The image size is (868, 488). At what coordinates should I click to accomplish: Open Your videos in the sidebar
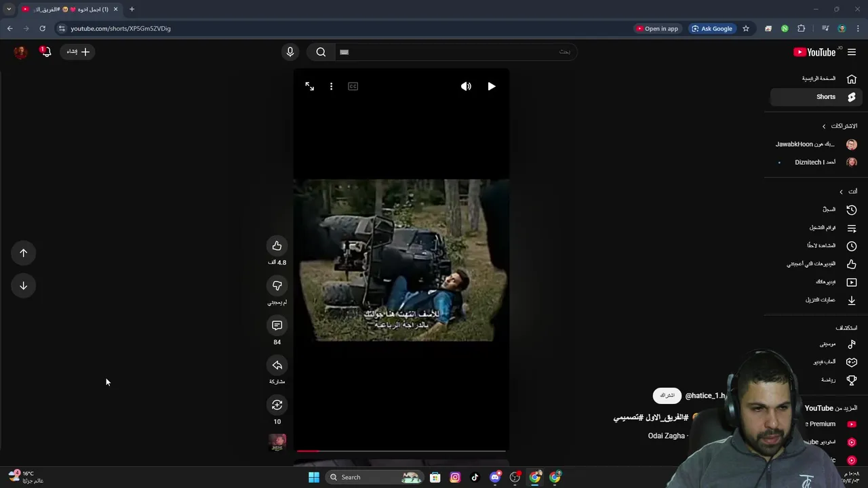tap(816, 282)
